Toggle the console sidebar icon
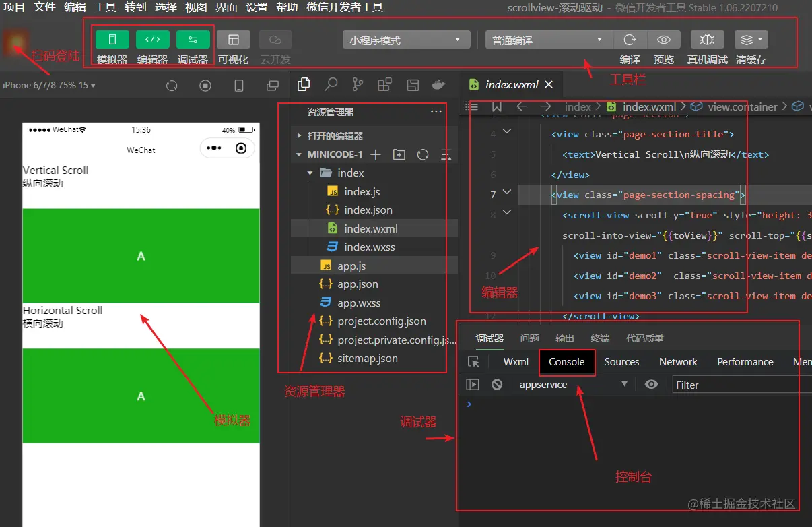The image size is (812, 527). (473, 385)
